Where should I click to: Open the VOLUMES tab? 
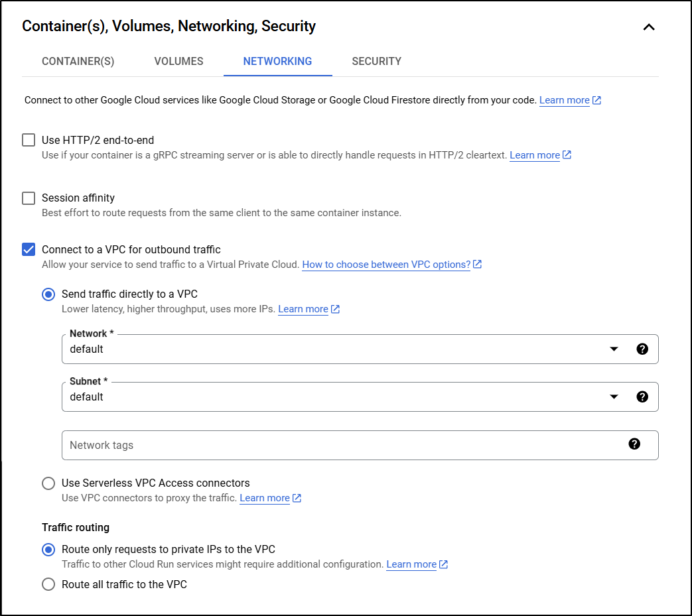178,61
